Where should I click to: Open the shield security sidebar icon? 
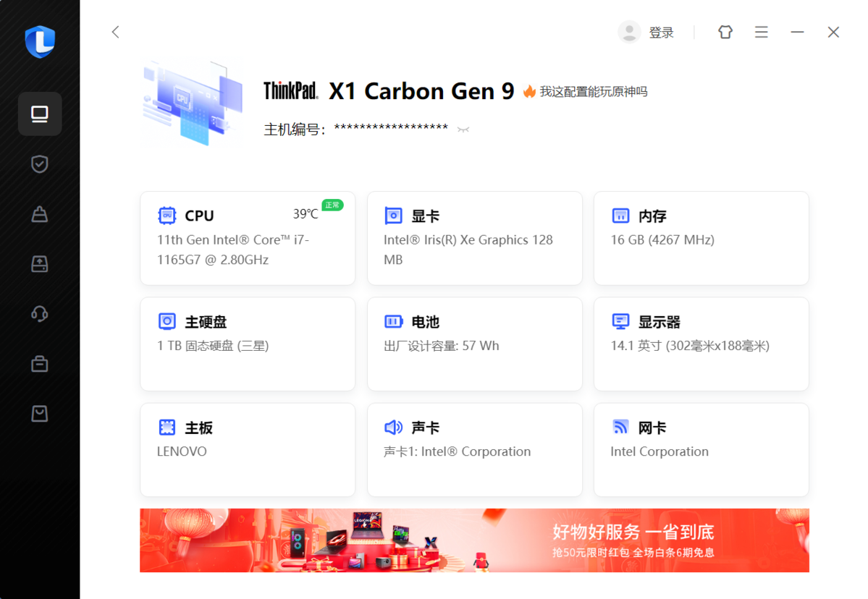[40, 163]
